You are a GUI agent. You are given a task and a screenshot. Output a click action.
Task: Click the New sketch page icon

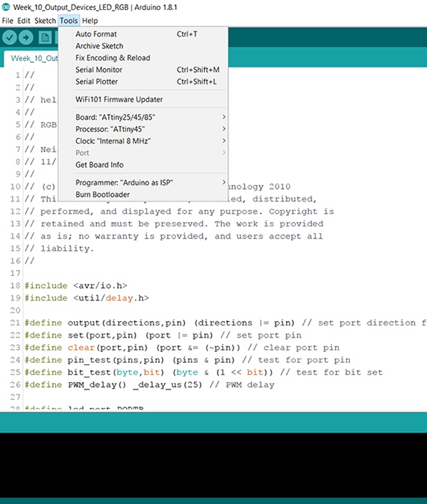point(45,37)
